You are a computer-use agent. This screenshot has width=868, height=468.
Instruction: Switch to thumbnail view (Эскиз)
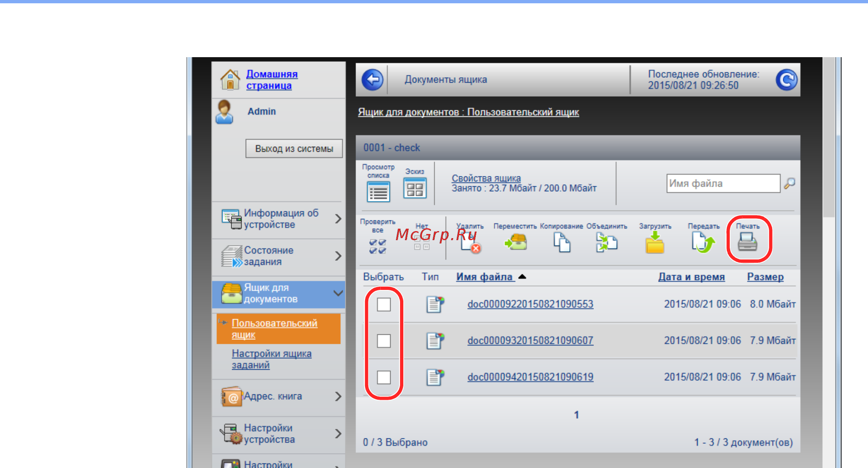coord(414,188)
